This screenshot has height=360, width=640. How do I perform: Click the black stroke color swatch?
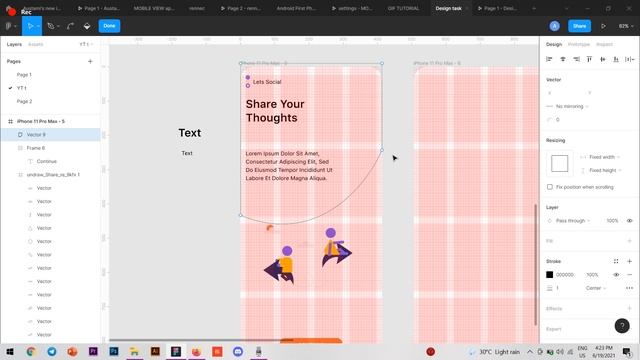[x=550, y=275]
